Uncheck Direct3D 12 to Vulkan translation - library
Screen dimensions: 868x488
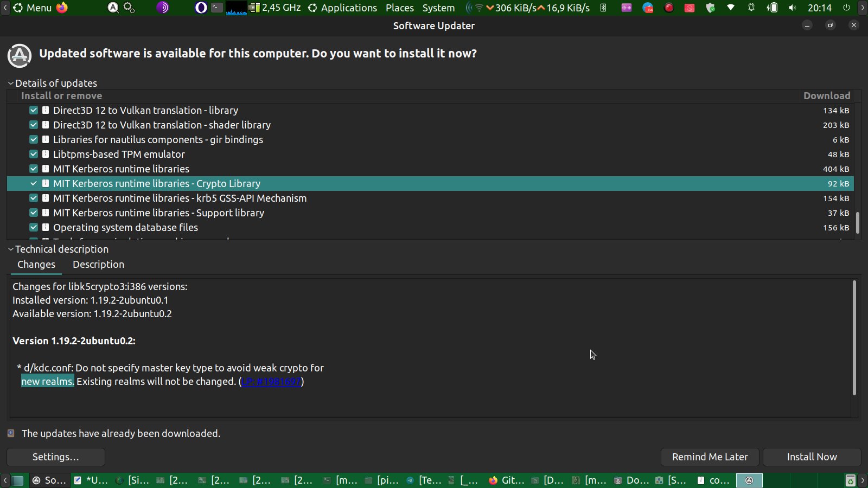coord(34,110)
